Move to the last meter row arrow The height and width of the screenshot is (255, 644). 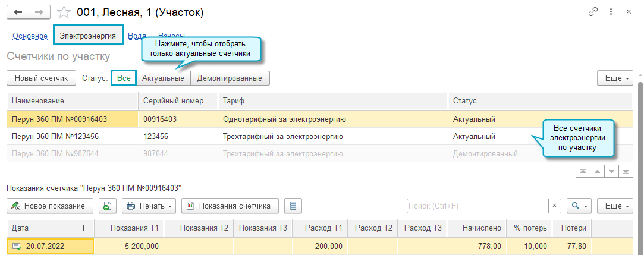626,171
